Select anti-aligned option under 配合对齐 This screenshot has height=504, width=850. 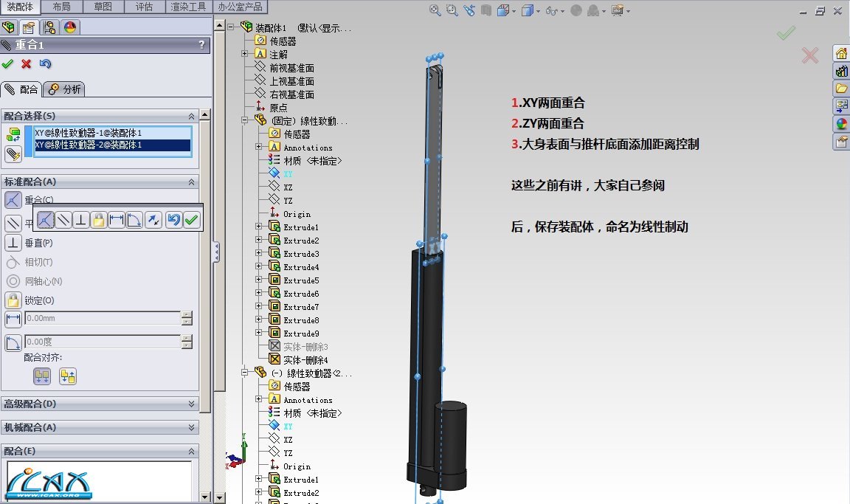[68, 376]
